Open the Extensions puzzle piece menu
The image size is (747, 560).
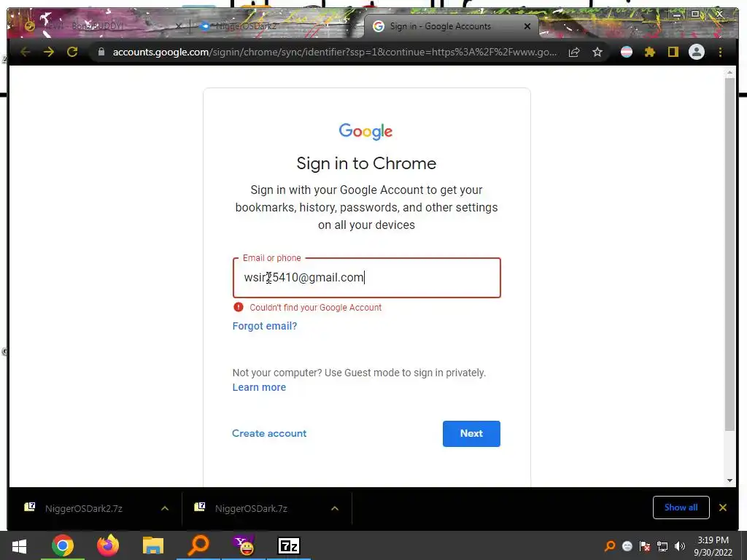tap(650, 52)
